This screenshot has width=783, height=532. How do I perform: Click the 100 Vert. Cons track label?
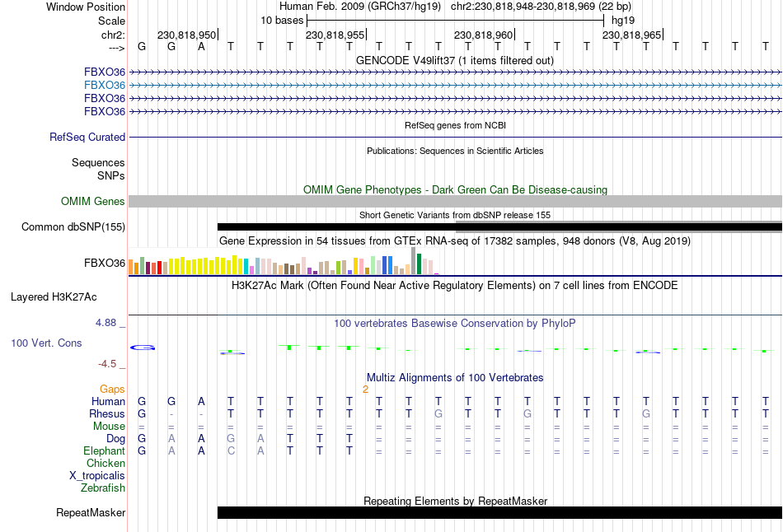click(46, 343)
